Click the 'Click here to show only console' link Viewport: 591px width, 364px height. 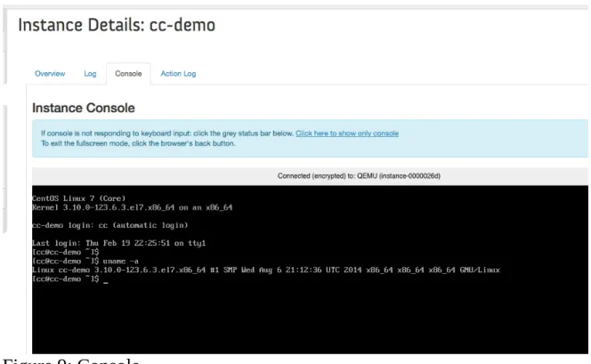click(347, 133)
